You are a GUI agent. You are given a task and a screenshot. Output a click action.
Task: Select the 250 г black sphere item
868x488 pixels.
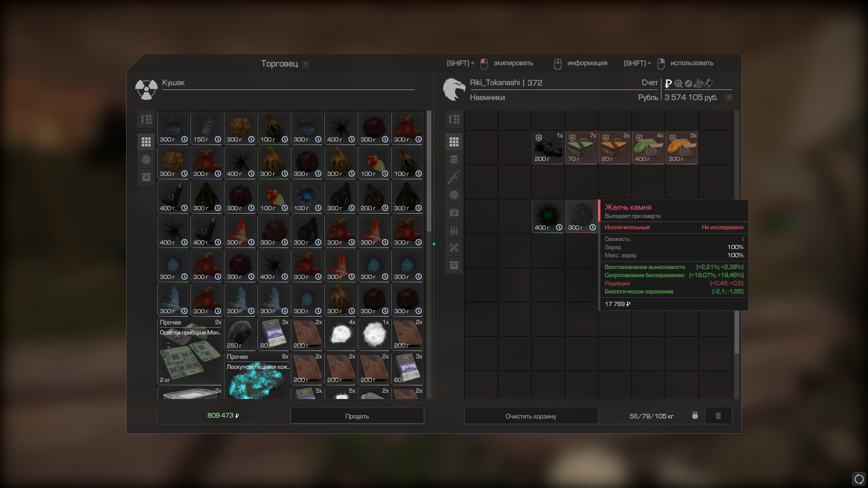[240, 334]
